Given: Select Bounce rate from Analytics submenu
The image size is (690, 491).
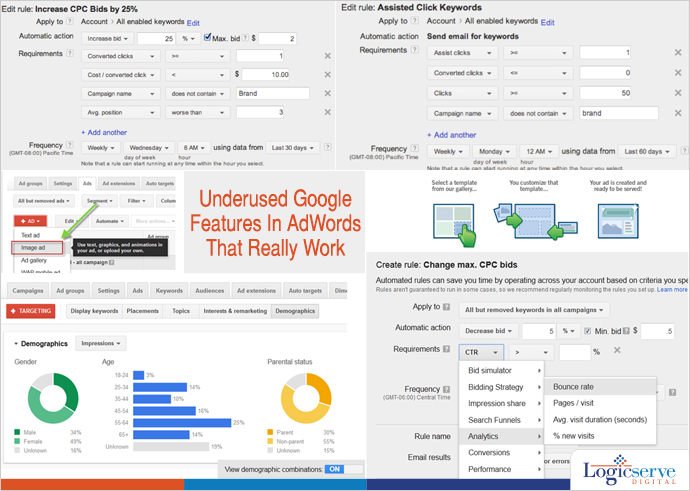Looking at the screenshot, I should click(573, 387).
